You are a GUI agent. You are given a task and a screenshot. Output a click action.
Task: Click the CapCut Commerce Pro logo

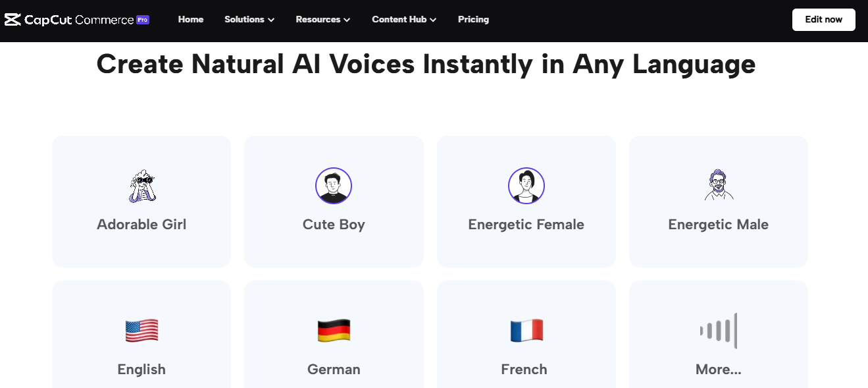(77, 20)
